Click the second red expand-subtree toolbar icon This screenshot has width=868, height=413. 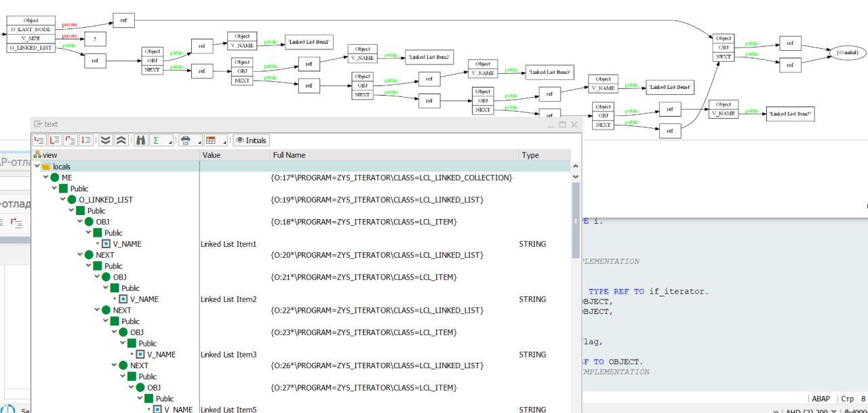click(x=54, y=140)
